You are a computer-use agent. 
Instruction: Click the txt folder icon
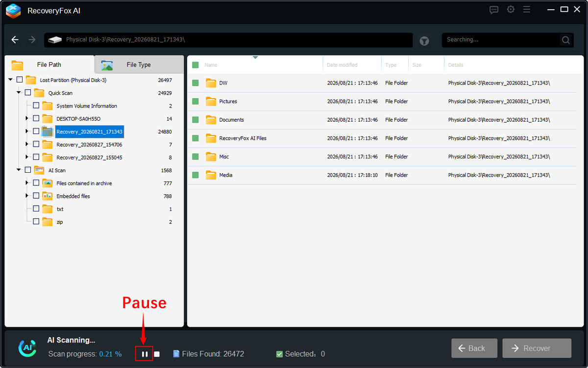tap(47, 209)
